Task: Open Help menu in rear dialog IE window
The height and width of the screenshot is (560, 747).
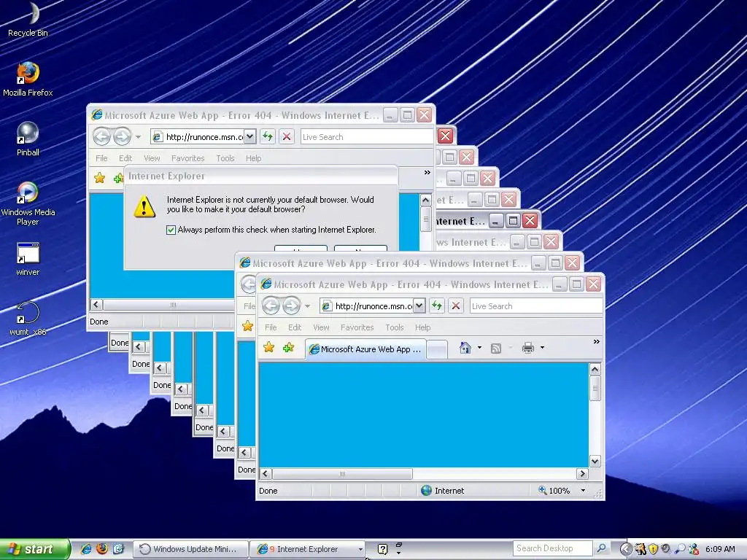Action: 253,158
